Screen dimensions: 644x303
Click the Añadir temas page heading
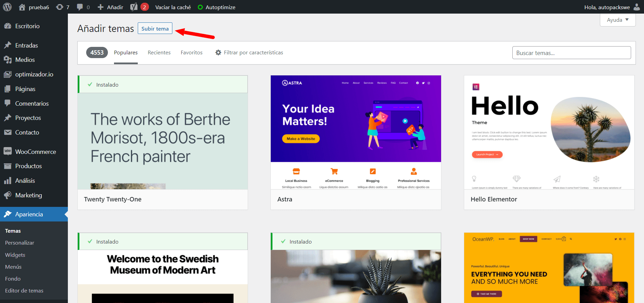pyautogui.click(x=106, y=29)
